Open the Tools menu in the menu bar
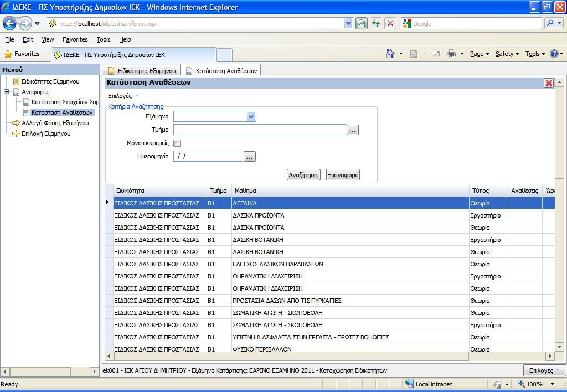 [x=104, y=39]
